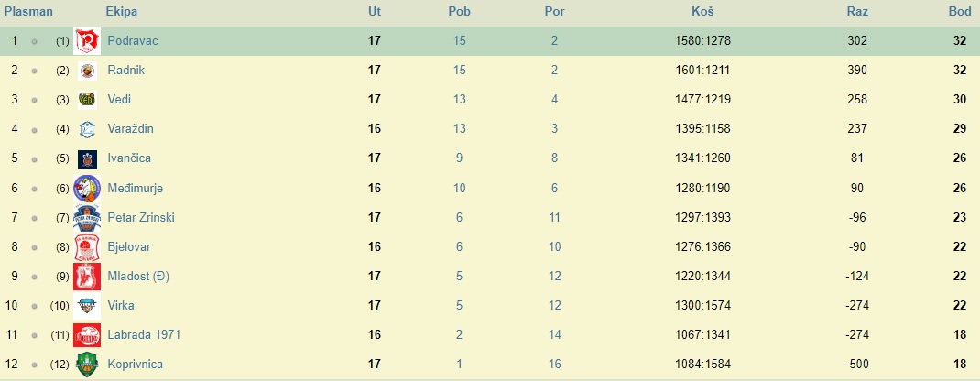Click the Vedi team logo

86,100
